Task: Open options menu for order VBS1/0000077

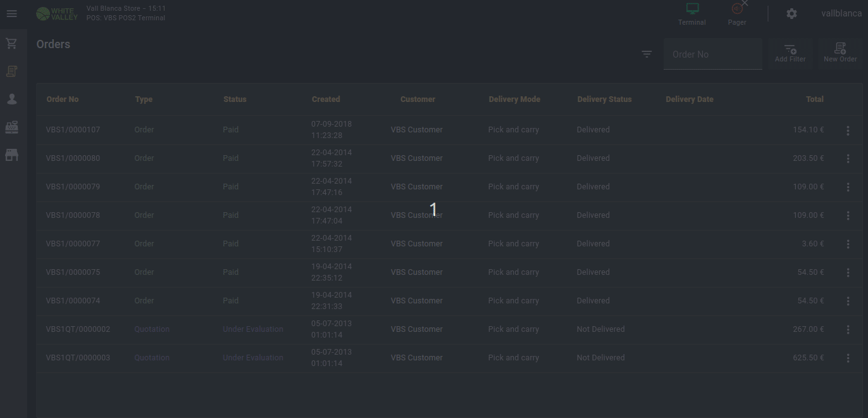Action: 848,244
